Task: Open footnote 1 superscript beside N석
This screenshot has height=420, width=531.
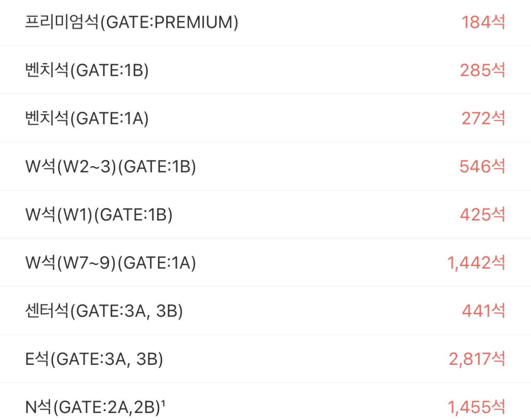Action: (163, 402)
